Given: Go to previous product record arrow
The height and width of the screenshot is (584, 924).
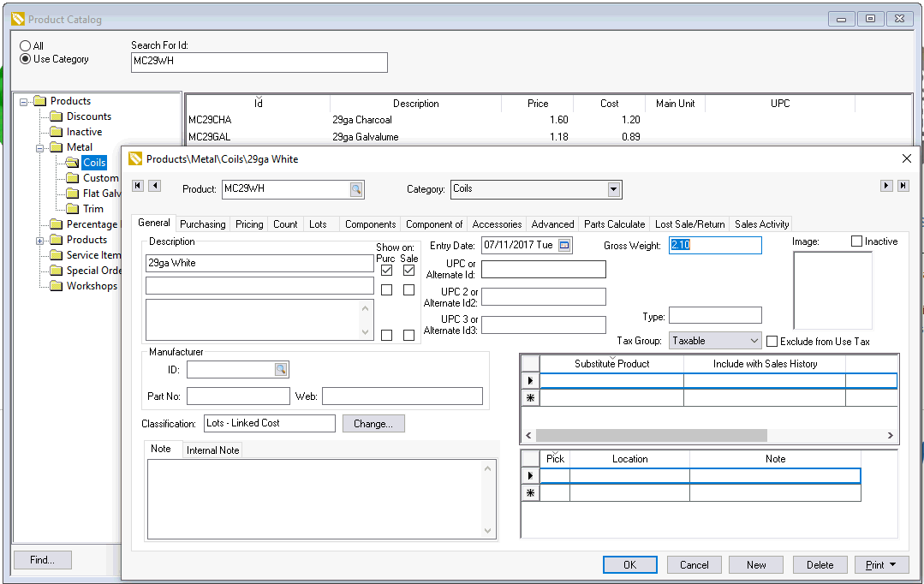Looking at the screenshot, I should click(154, 186).
